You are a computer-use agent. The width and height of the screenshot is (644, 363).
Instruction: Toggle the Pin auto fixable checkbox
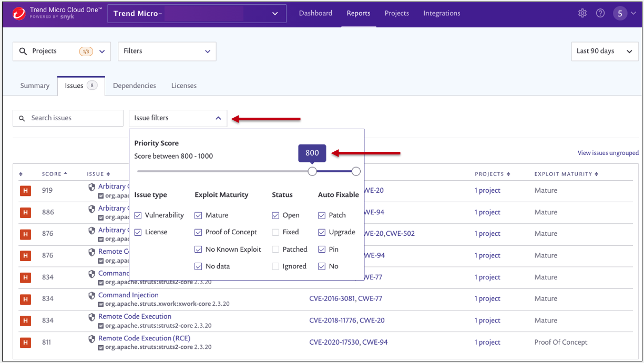click(322, 250)
